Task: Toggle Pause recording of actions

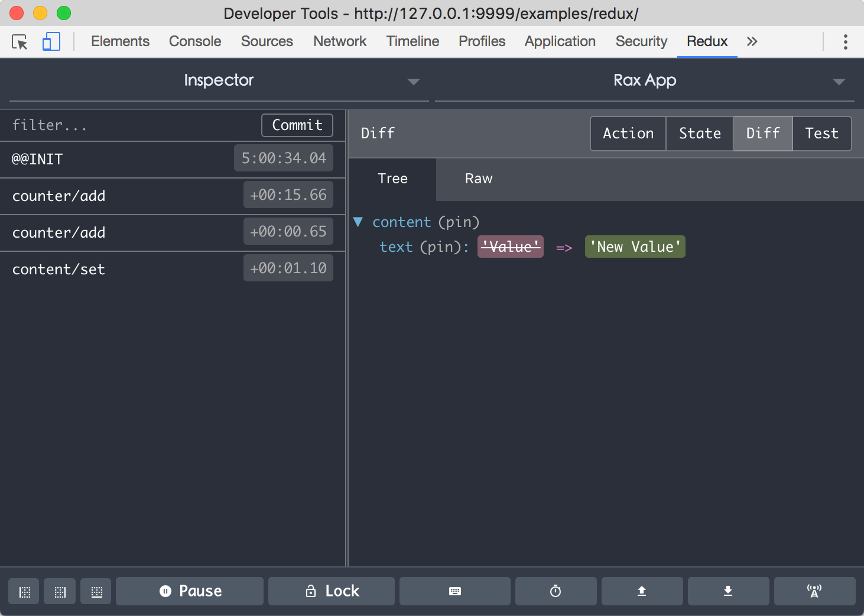Action: (189, 591)
